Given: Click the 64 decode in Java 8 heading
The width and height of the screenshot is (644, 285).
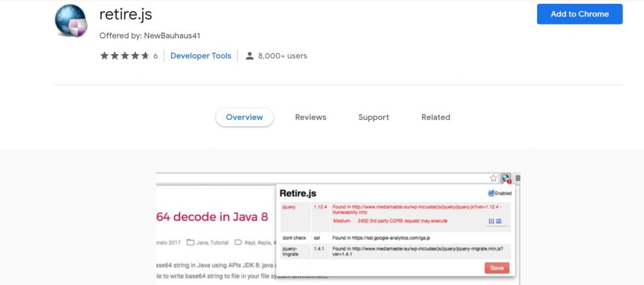Looking at the screenshot, I should [x=213, y=217].
